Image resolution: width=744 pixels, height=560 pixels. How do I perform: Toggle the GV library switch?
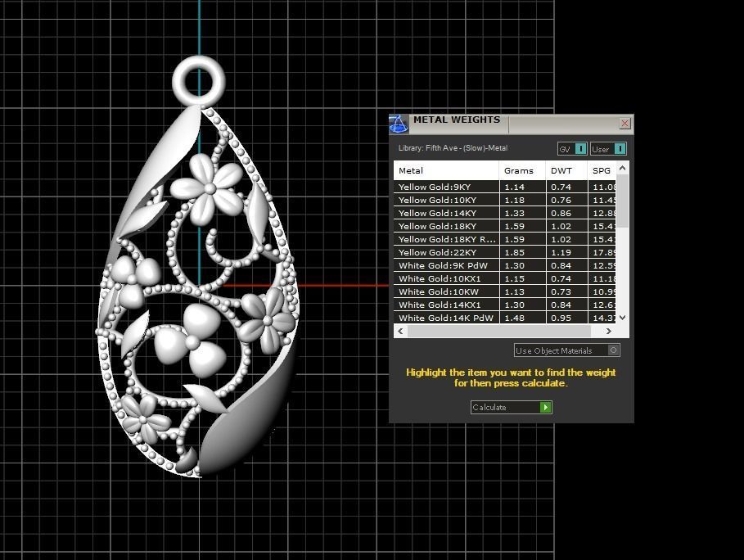pos(572,149)
